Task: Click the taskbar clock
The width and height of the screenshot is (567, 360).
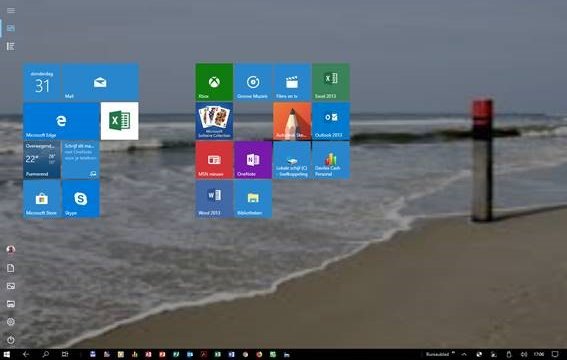Action: (x=539, y=355)
